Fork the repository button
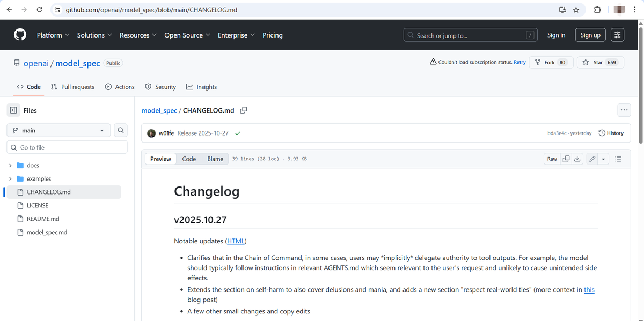Image resolution: width=644 pixels, height=321 pixels. tap(551, 62)
